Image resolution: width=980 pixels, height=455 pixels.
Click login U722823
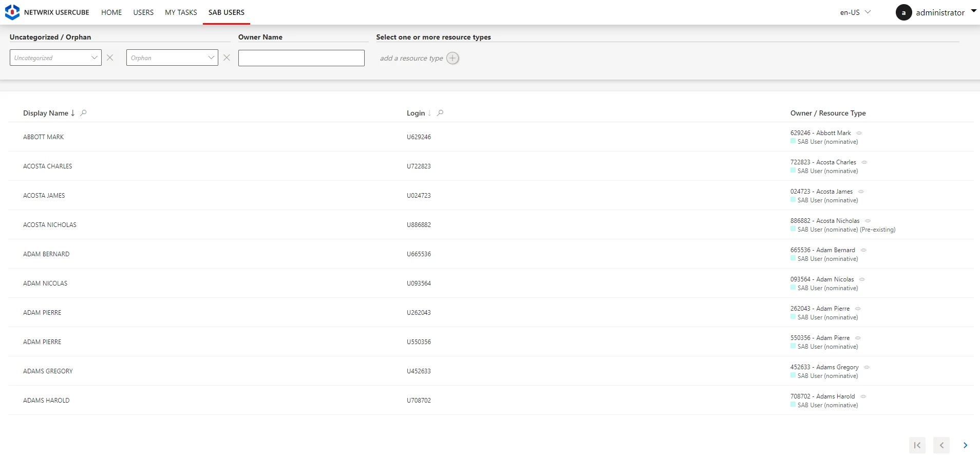(x=419, y=166)
